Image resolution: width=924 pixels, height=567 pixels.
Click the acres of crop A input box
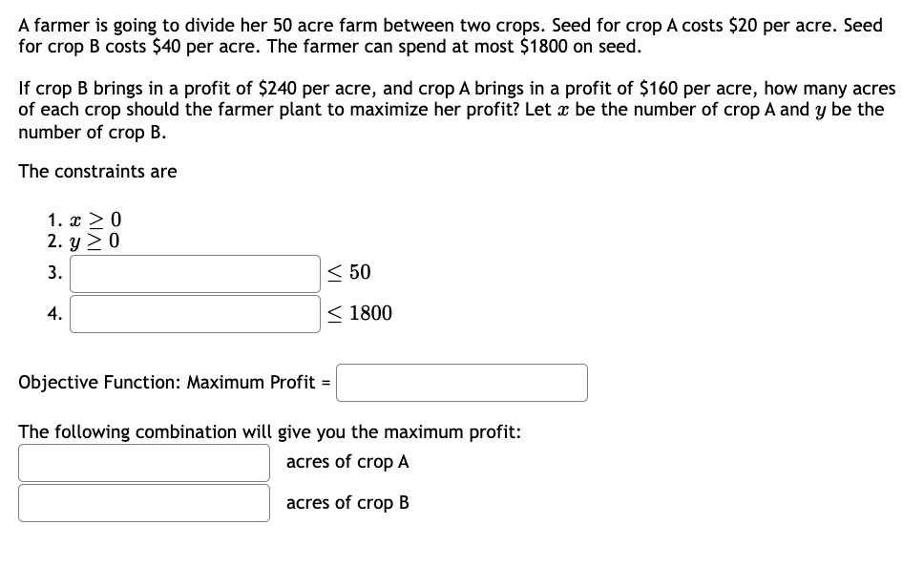coord(143,462)
